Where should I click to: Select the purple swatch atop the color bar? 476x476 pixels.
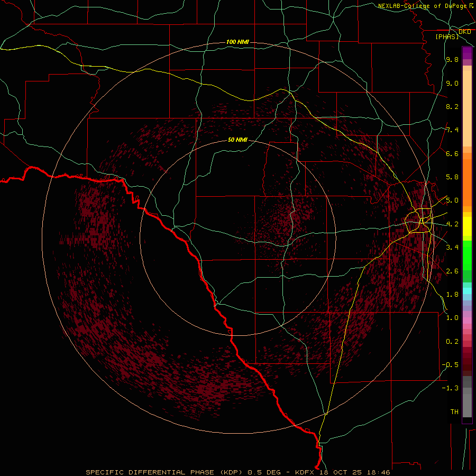point(467,53)
